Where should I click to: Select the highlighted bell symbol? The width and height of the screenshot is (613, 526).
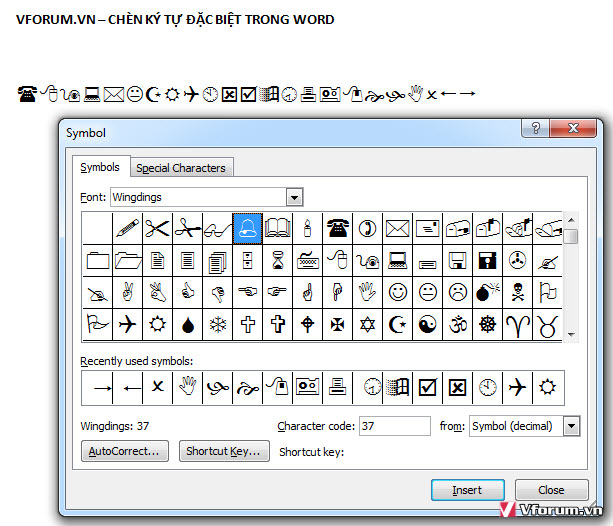point(247,228)
